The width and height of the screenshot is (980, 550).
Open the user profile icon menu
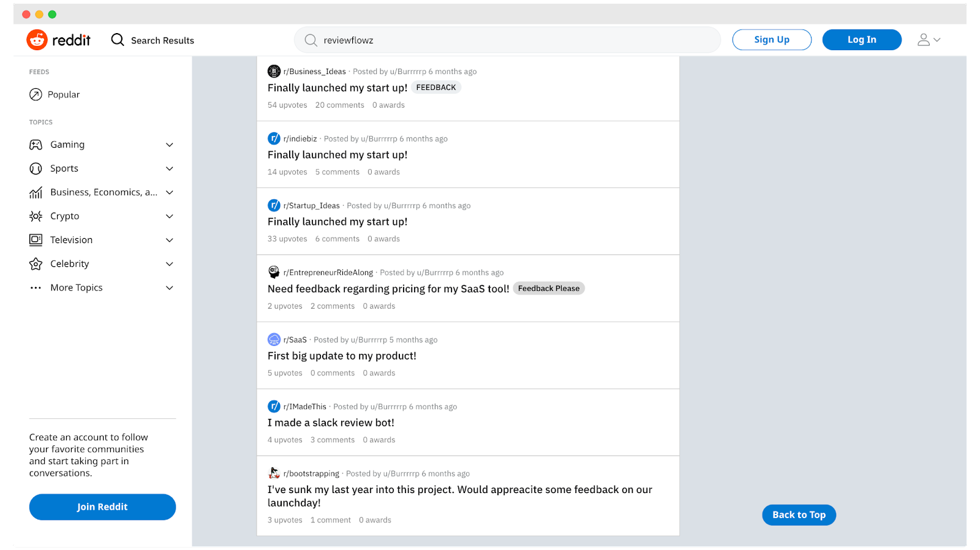coord(924,40)
